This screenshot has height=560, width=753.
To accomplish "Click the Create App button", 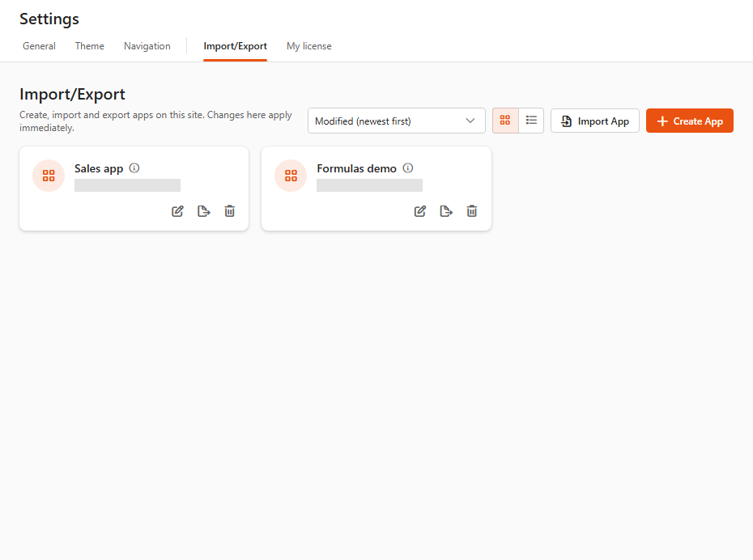I will click(x=690, y=121).
